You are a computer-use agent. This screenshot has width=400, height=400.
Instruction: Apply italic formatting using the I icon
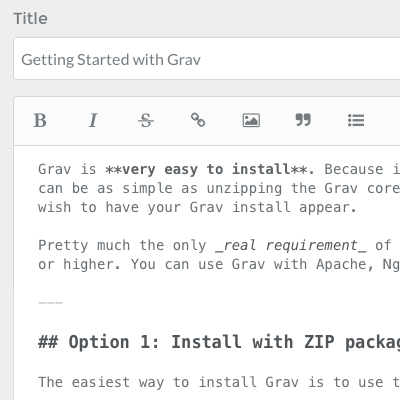pyautogui.click(x=93, y=120)
